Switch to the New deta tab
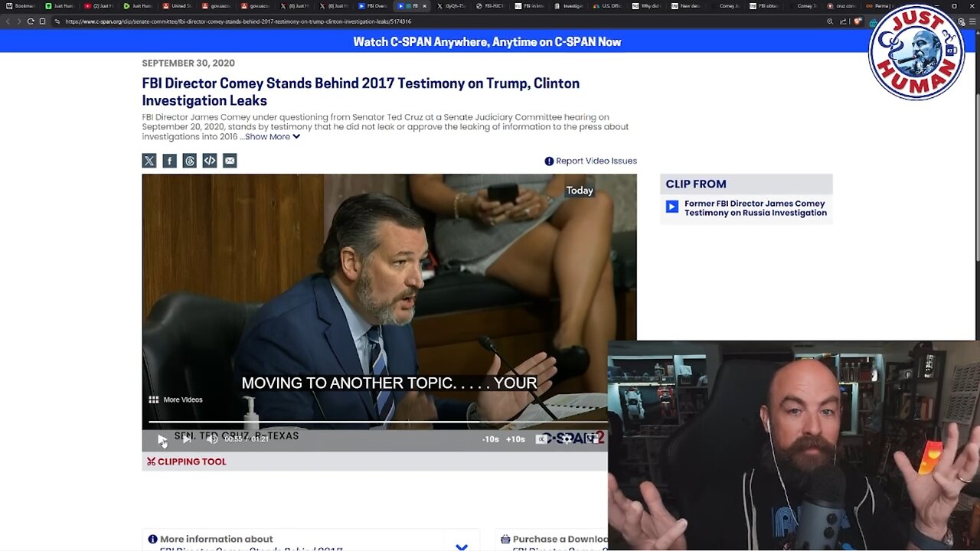This screenshot has width=980, height=551. [685, 6]
